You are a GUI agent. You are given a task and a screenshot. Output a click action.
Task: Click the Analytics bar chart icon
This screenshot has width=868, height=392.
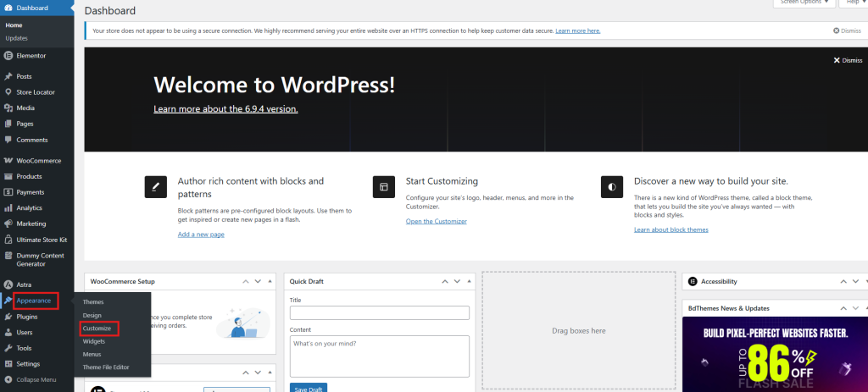coord(8,208)
